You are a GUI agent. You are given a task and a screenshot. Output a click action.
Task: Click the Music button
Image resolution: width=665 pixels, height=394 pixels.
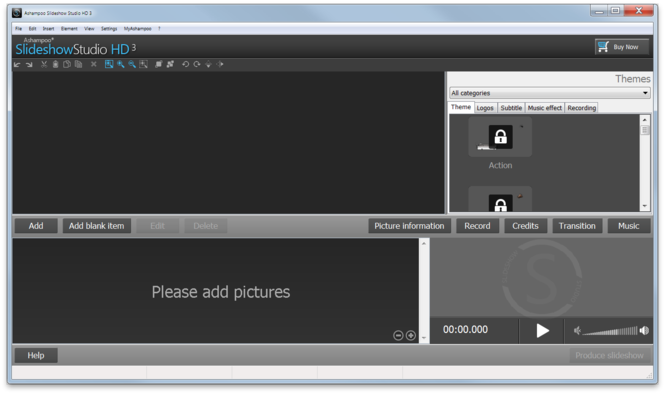(x=629, y=226)
